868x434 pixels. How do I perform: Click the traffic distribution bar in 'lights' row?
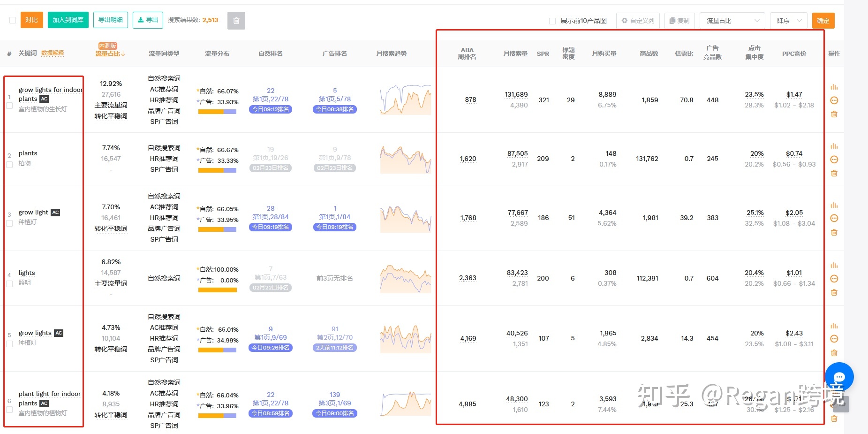217,290
